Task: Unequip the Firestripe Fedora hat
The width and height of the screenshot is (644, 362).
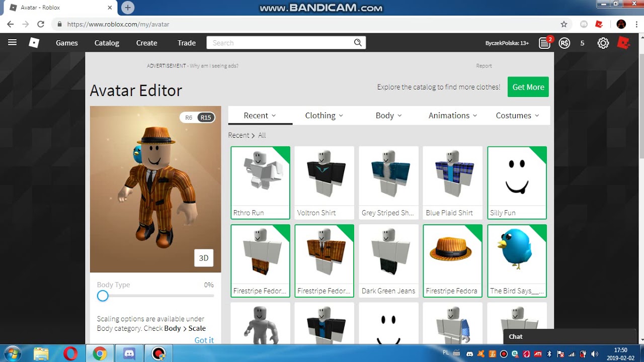Action: [x=453, y=261]
